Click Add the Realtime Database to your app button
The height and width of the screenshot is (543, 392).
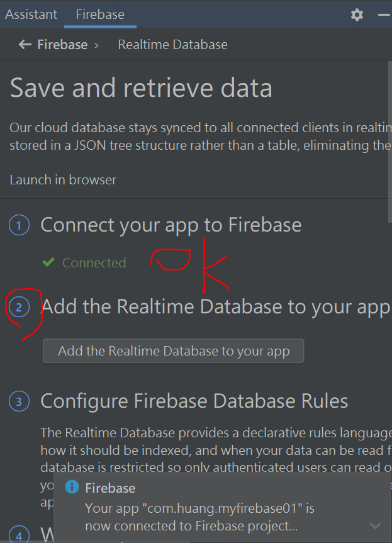pos(174,351)
